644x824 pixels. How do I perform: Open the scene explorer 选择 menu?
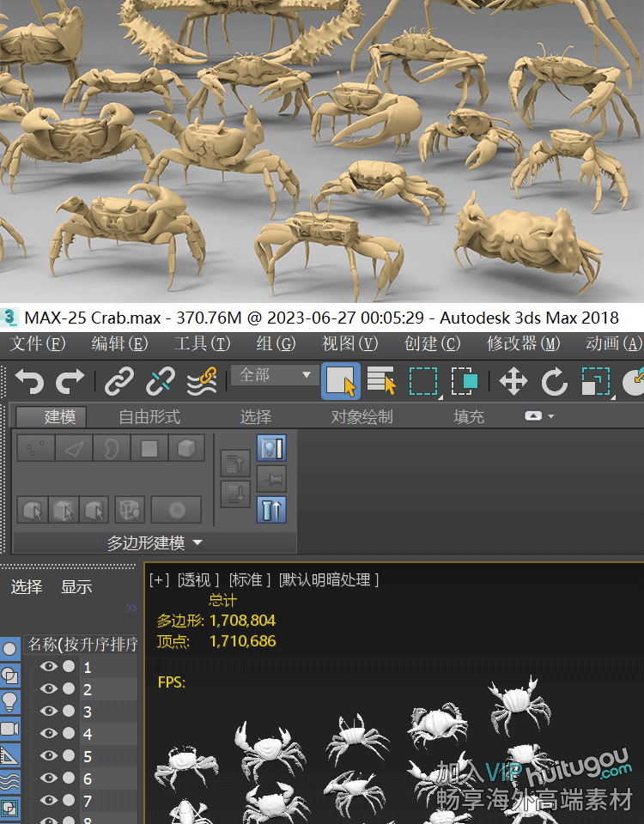tap(27, 587)
